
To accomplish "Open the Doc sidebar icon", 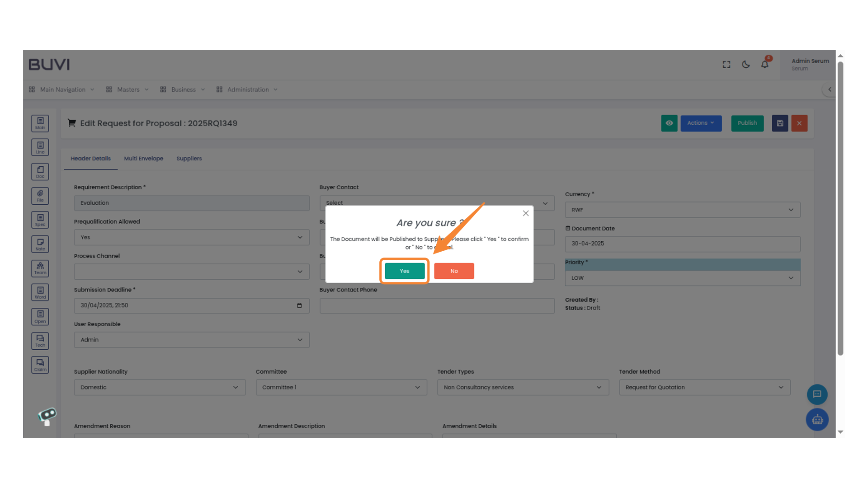I will [40, 172].
